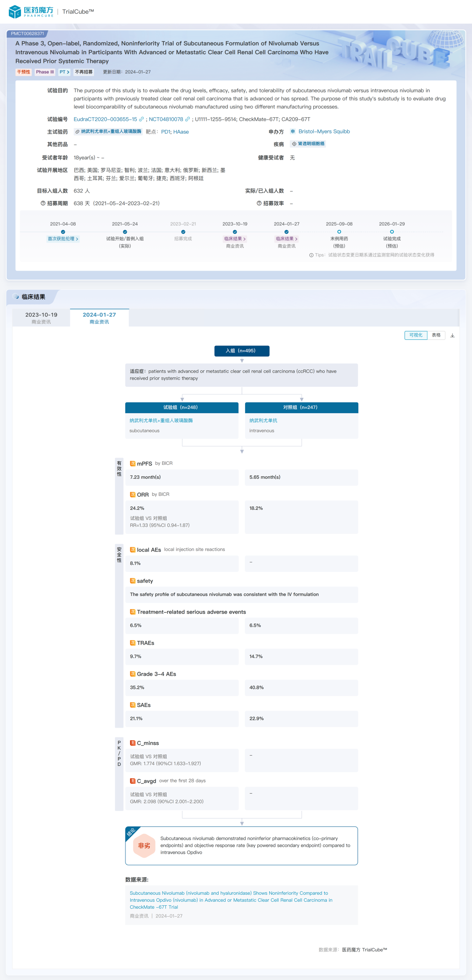Click the 2024-01-27 timeline dot marker
The image size is (472, 980).
pyautogui.click(x=287, y=232)
